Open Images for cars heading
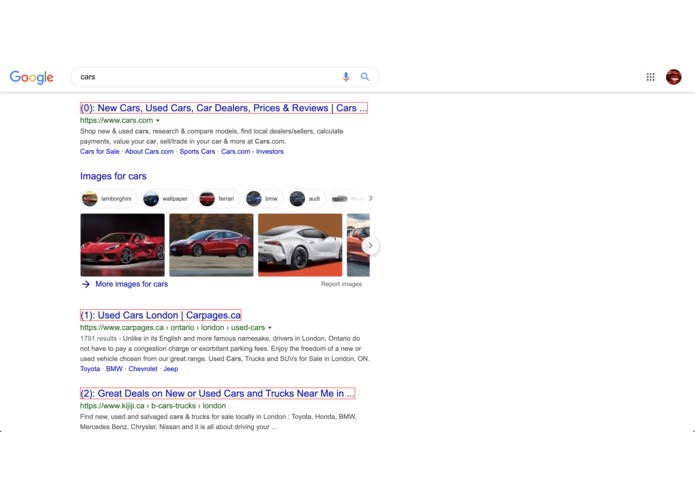695x494 pixels. [x=113, y=176]
